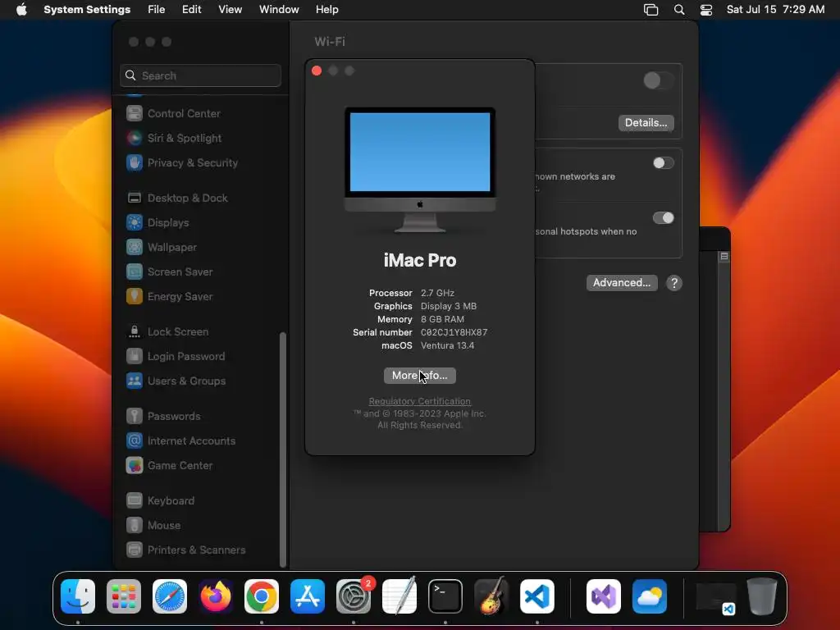The width and height of the screenshot is (840, 630).
Task: Select Desktop & Dock sidebar icon
Action: (135, 199)
